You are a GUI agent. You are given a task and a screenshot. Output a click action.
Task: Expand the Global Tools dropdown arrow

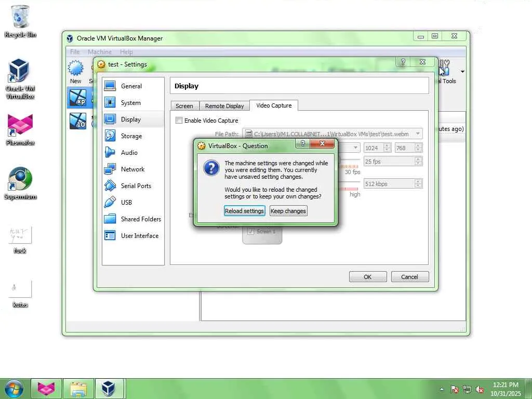462,72
